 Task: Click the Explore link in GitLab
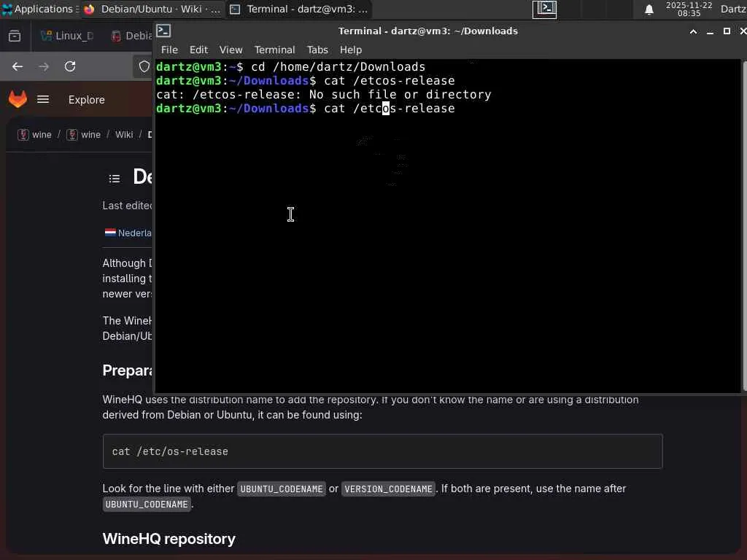coord(86,99)
